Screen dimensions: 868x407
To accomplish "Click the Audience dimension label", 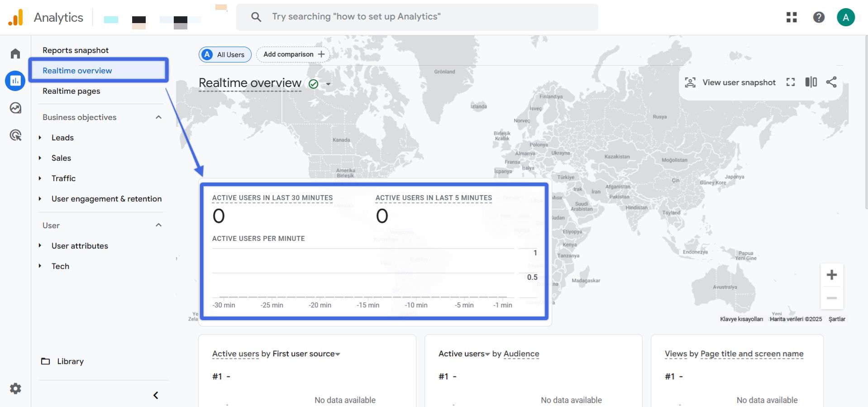I will tap(521, 354).
